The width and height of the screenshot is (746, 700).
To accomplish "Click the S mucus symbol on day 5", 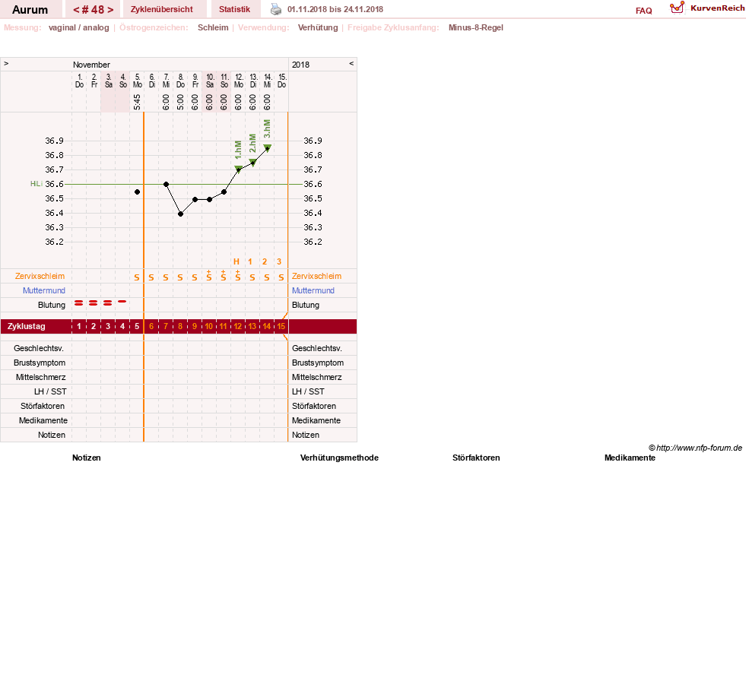I will point(137,277).
